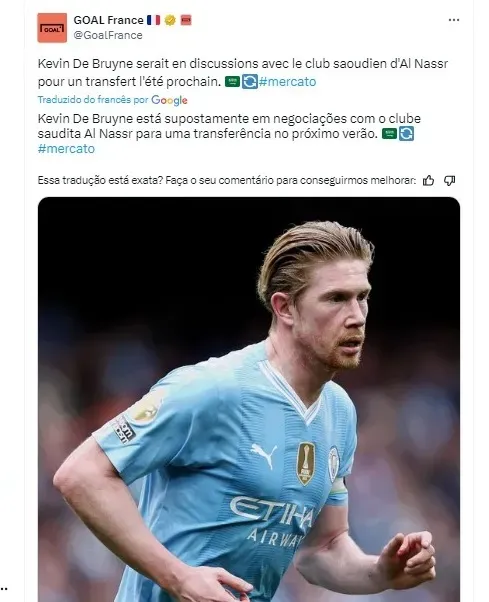Click the blue arrows emoji in Portuguese translation

(x=406, y=134)
